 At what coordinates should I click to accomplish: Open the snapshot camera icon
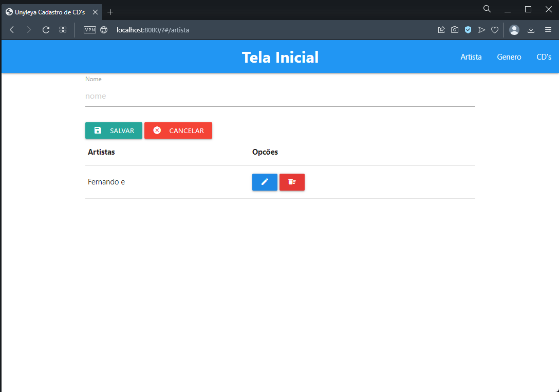click(x=455, y=30)
